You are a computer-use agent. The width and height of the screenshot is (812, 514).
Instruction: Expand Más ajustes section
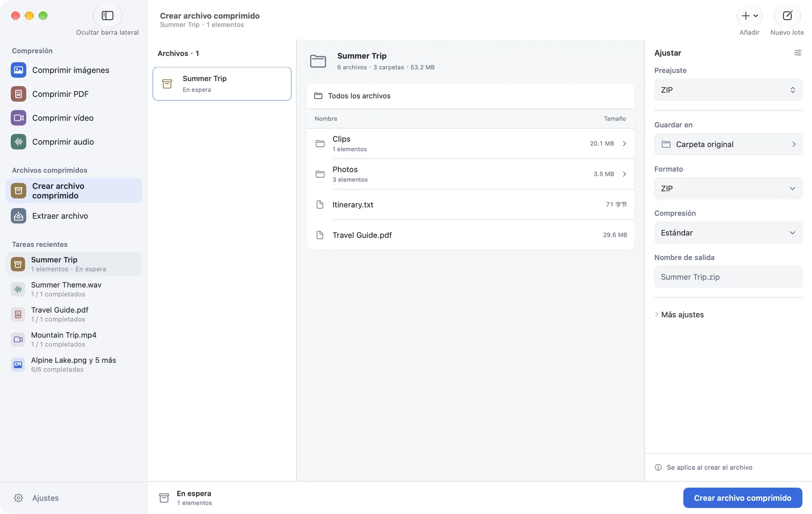coord(679,315)
